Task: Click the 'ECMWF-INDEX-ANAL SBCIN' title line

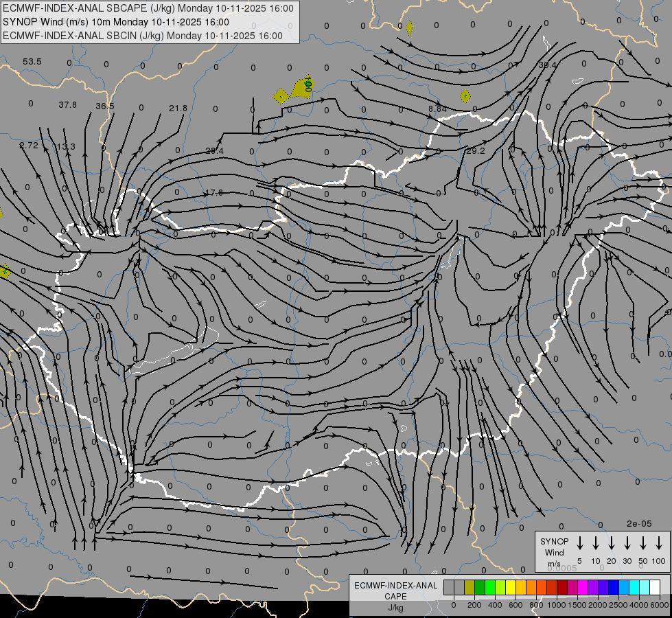Action: [143, 36]
